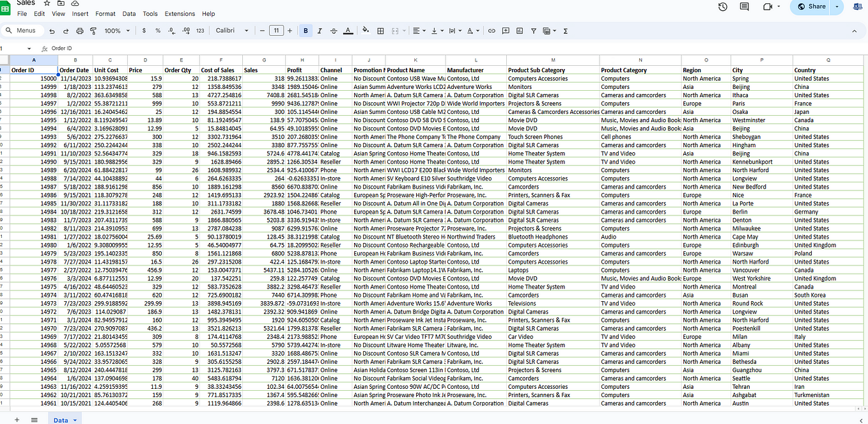Open the comments panel icon
This screenshot has width=868, height=424.
click(x=745, y=6)
